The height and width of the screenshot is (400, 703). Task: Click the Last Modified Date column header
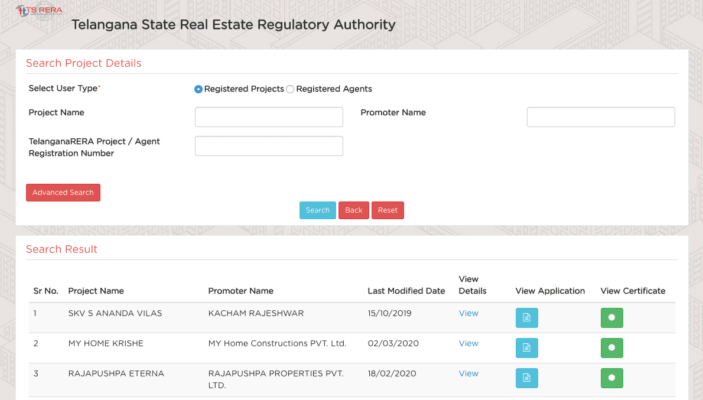point(406,291)
